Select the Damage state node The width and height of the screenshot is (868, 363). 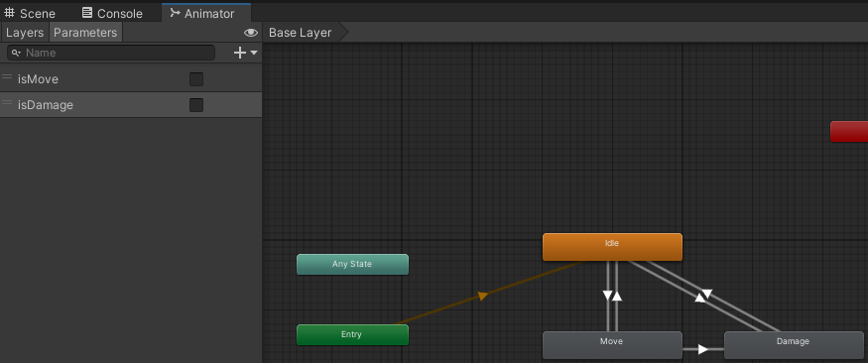click(794, 345)
